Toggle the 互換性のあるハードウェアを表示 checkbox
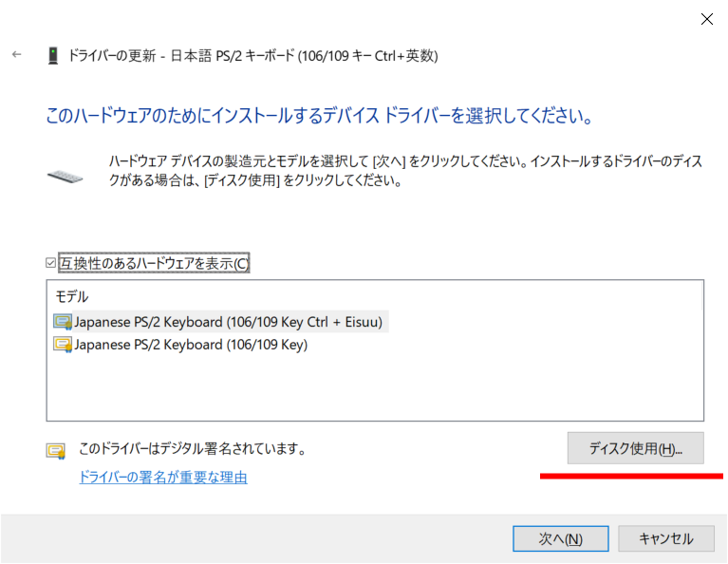This screenshot has width=728, height=564. click(52, 264)
